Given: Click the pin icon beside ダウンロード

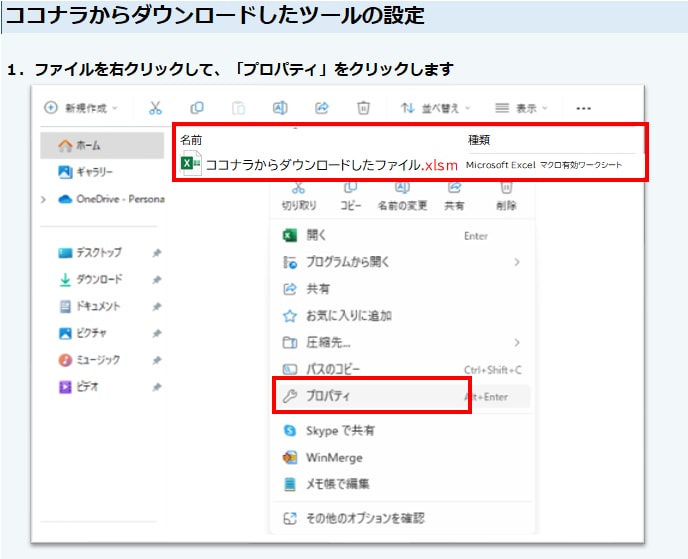Looking at the screenshot, I should pos(157,280).
